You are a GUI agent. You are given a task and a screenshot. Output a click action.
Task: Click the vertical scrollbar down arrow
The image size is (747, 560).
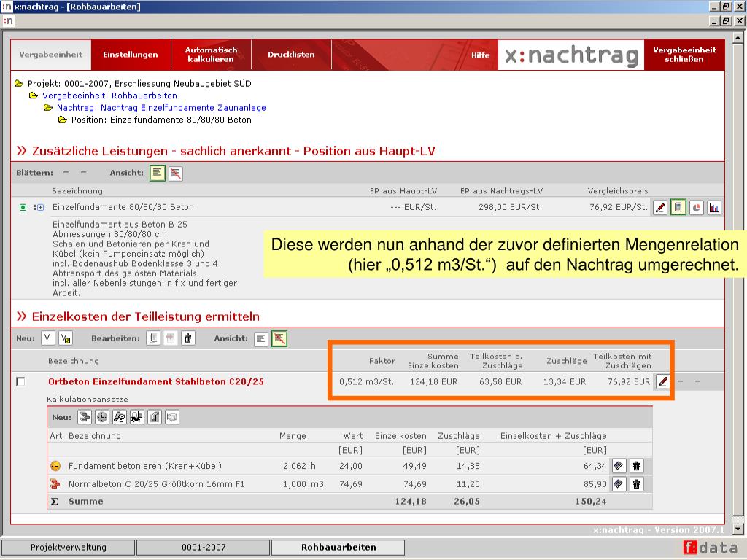tap(738, 529)
